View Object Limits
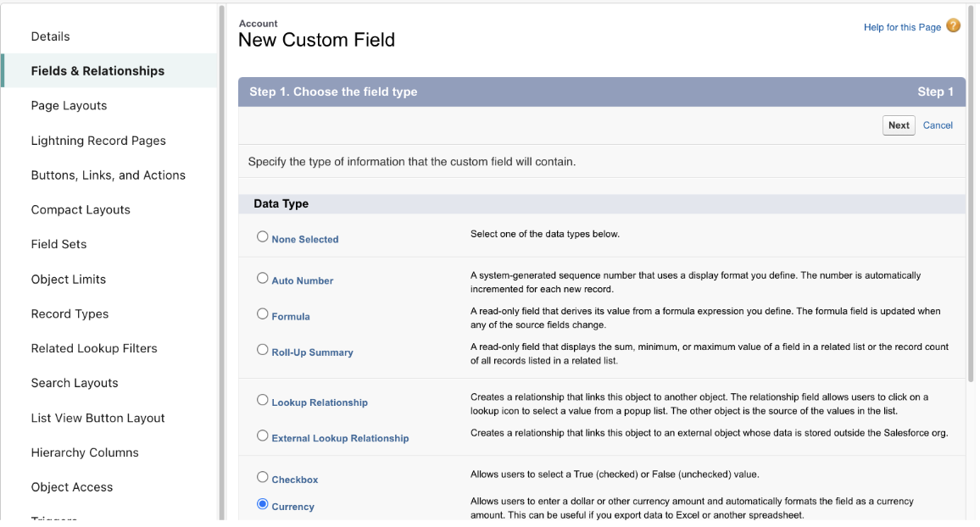The image size is (980, 527). 68,279
